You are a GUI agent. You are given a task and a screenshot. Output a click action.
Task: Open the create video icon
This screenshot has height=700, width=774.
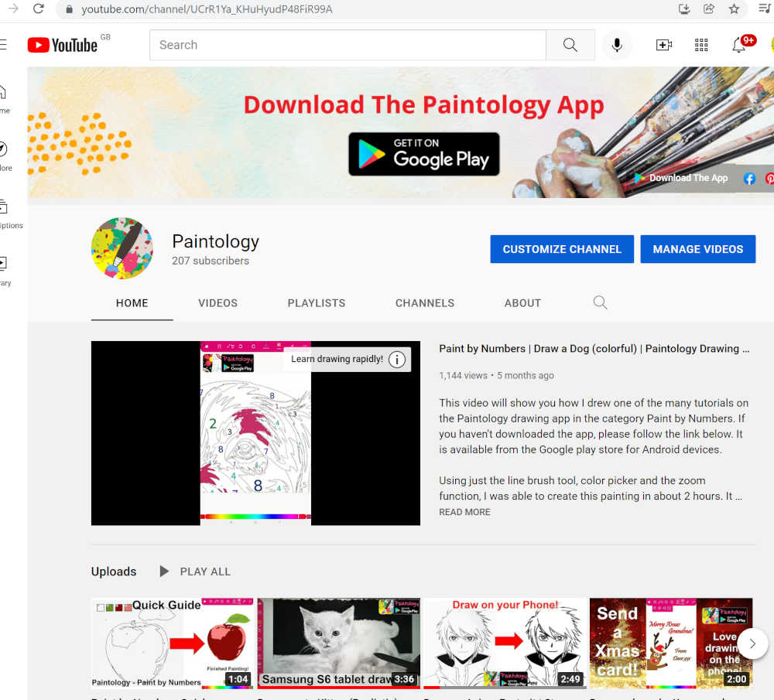tap(663, 45)
